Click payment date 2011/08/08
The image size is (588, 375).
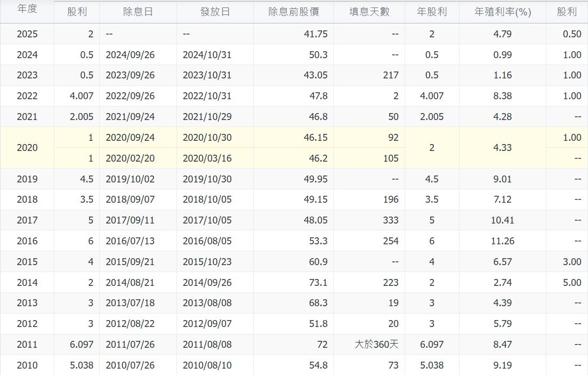pyautogui.click(x=207, y=345)
